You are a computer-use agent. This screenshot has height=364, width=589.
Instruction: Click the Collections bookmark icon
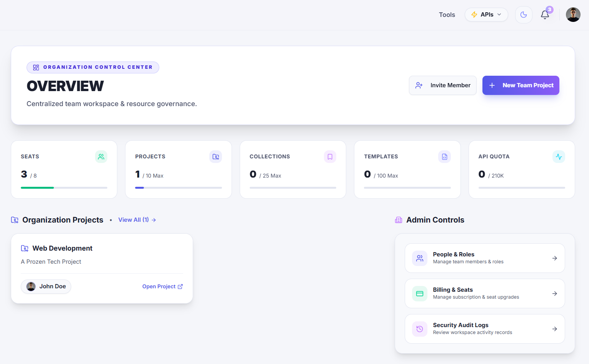pos(330,157)
